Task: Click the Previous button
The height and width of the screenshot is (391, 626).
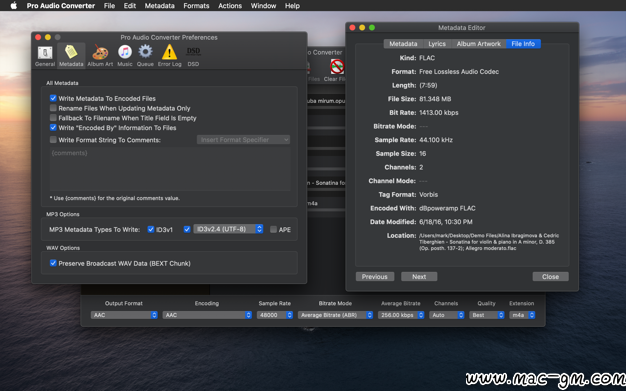Action: click(374, 276)
